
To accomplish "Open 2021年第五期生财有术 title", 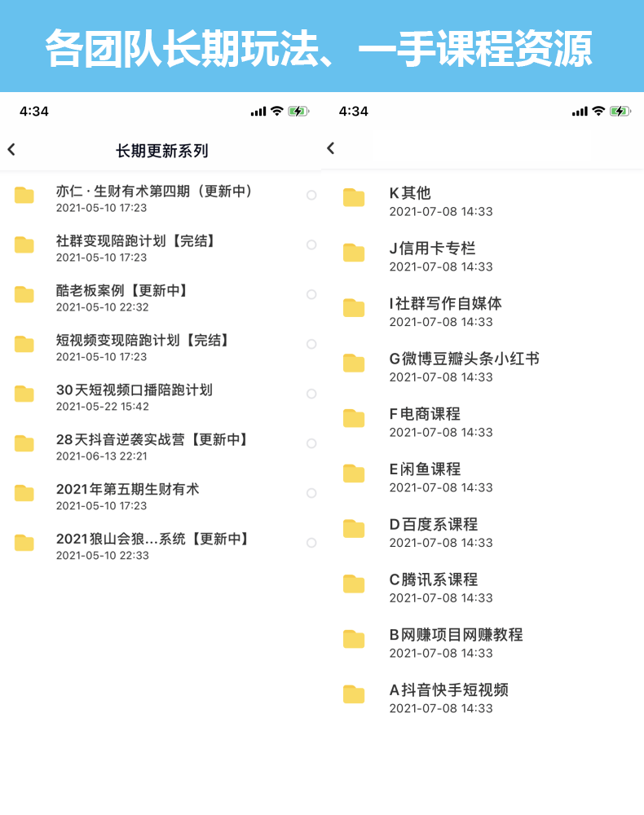I will [x=127, y=489].
